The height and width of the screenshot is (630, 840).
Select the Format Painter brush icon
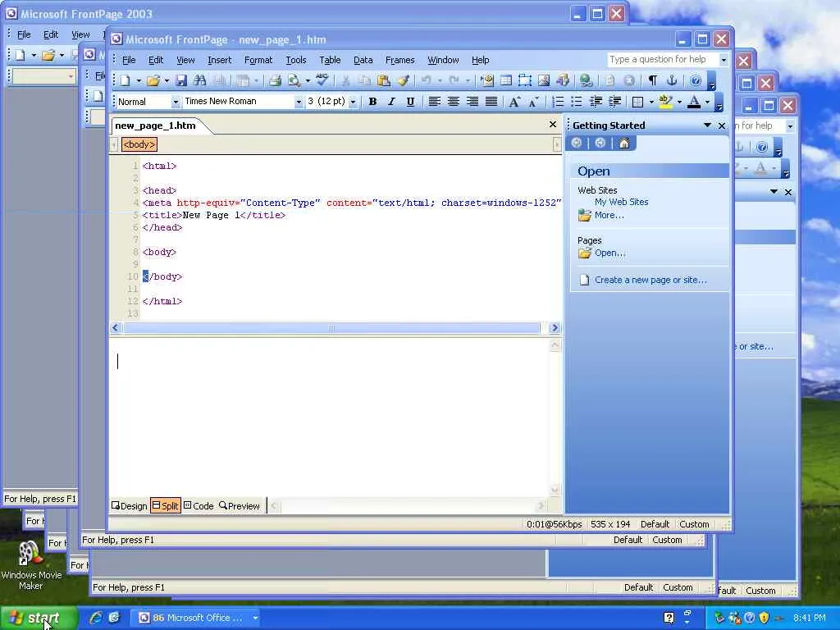pyautogui.click(x=404, y=81)
